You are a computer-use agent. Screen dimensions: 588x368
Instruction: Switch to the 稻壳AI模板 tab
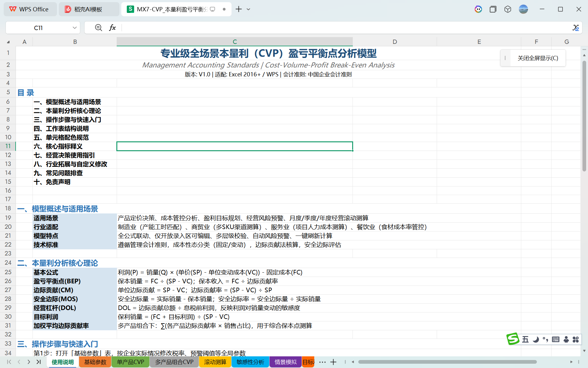coord(89,9)
